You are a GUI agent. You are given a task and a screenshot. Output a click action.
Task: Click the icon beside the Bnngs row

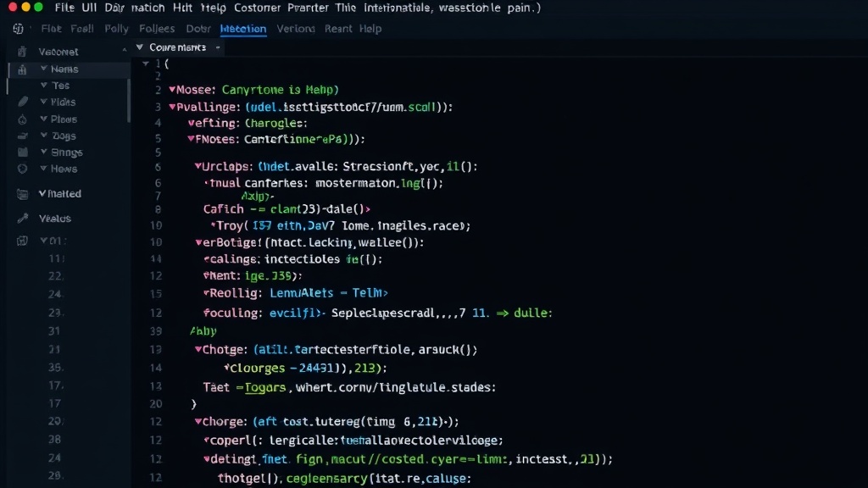click(22, 152)
